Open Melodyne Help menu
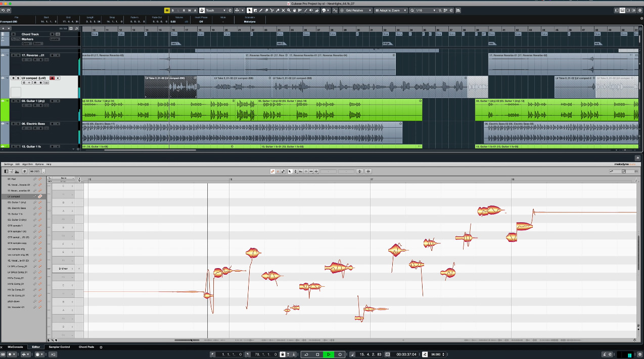This screenshot has height=359, width=644. coord(49,164)
